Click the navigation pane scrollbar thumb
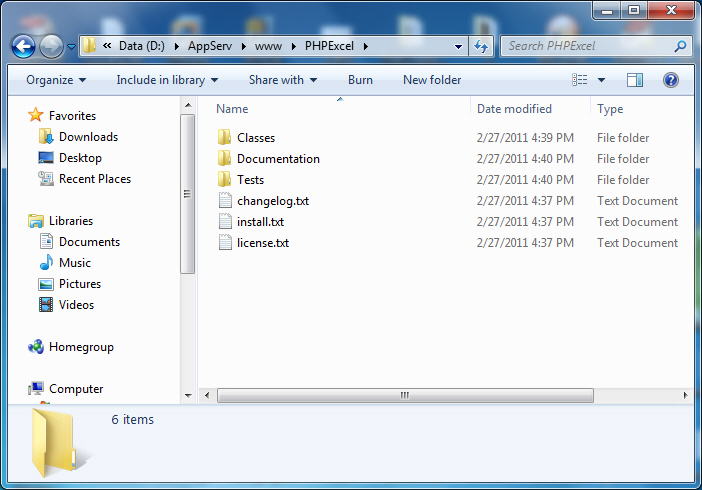Screen dimensions: 702x490 click(x=188, y=194)
